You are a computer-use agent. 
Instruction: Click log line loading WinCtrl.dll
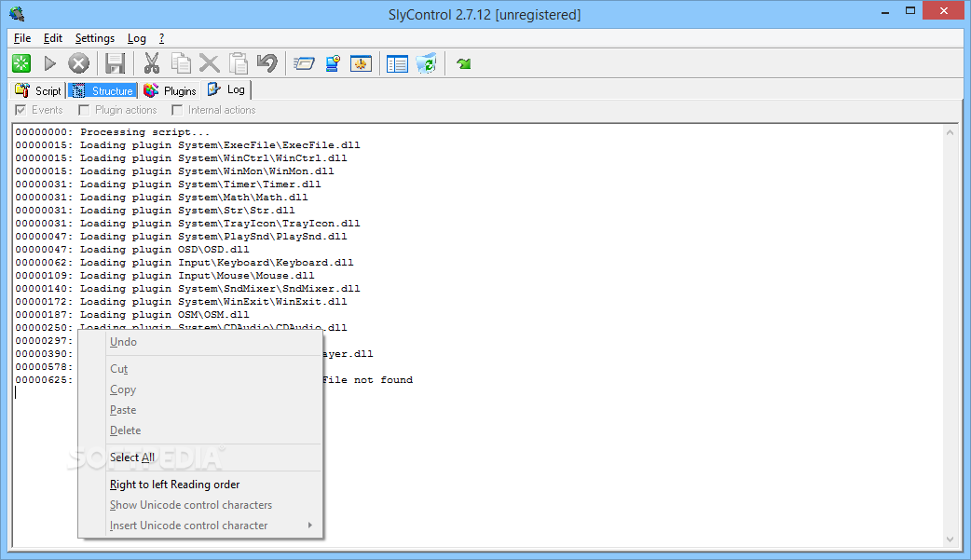[181, 158]
